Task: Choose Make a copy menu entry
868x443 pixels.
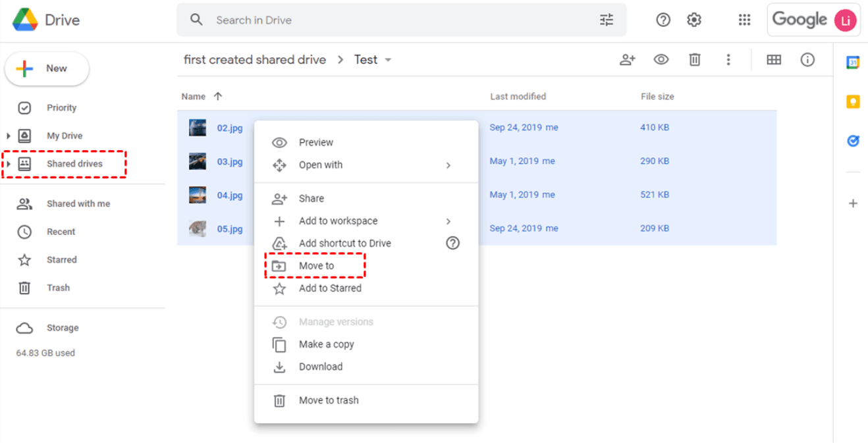Action: coord(326,344)
